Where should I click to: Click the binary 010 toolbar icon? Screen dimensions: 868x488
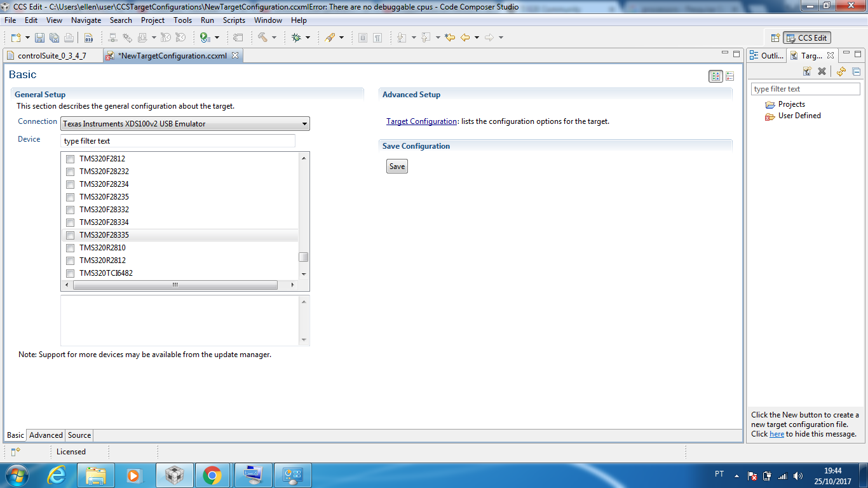coord(88,37)
